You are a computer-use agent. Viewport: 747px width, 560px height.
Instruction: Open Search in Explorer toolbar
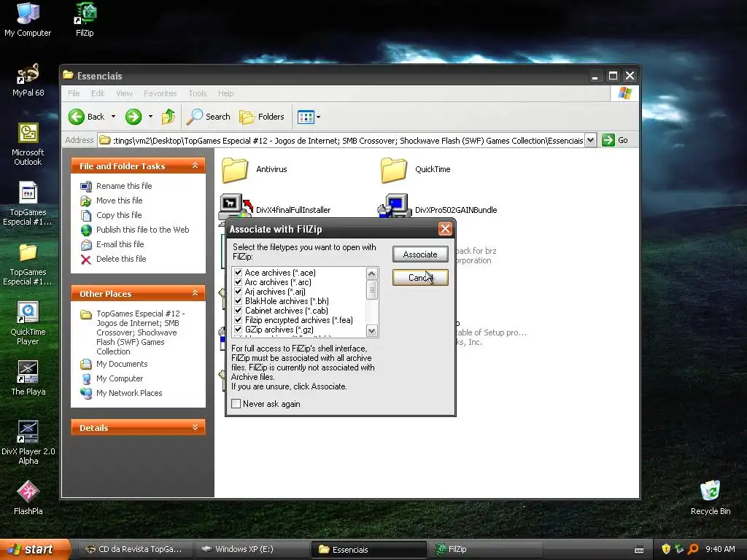[208, 117]
